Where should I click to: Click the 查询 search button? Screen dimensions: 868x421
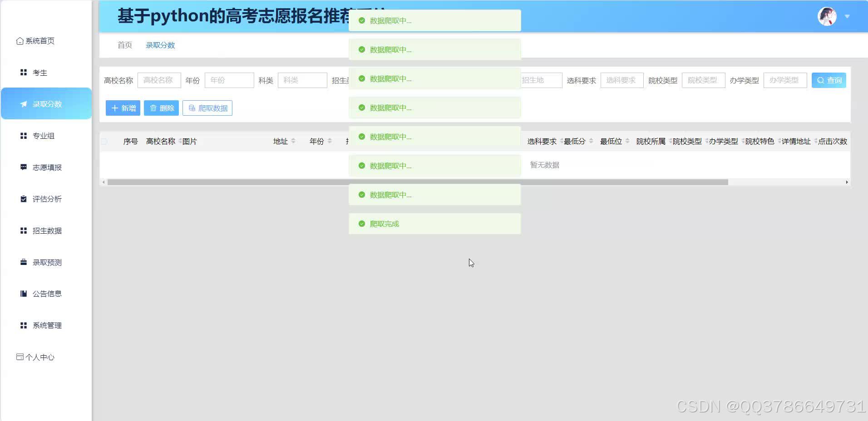pos(829,80)
